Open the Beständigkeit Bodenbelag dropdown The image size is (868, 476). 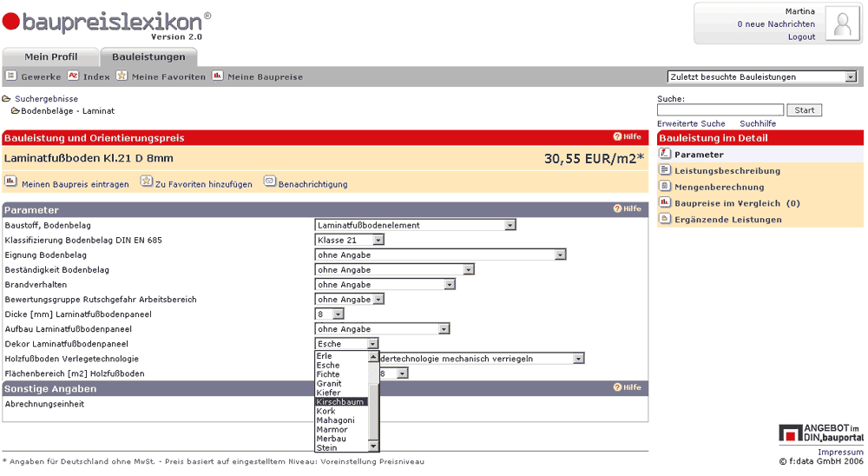point(395,270)
